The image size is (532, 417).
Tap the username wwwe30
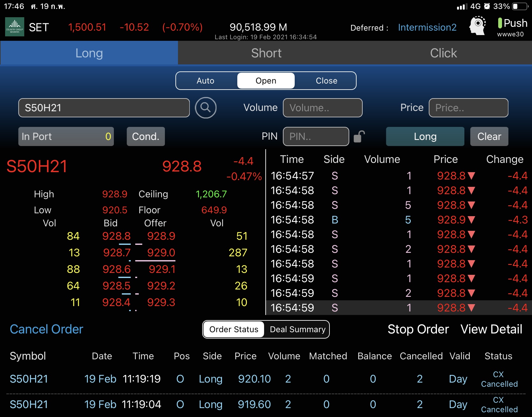coord(510,34)
